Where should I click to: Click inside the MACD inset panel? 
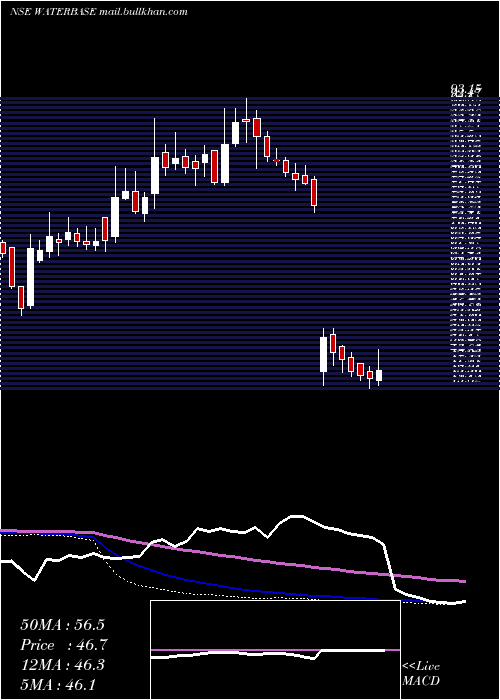click(x=275, y=650)
